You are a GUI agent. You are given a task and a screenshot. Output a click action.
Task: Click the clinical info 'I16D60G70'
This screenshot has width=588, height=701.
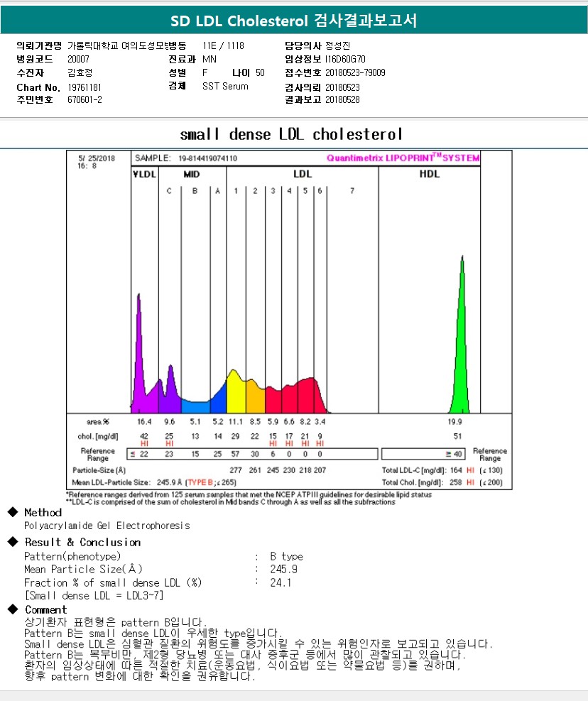tap(345, 59)
